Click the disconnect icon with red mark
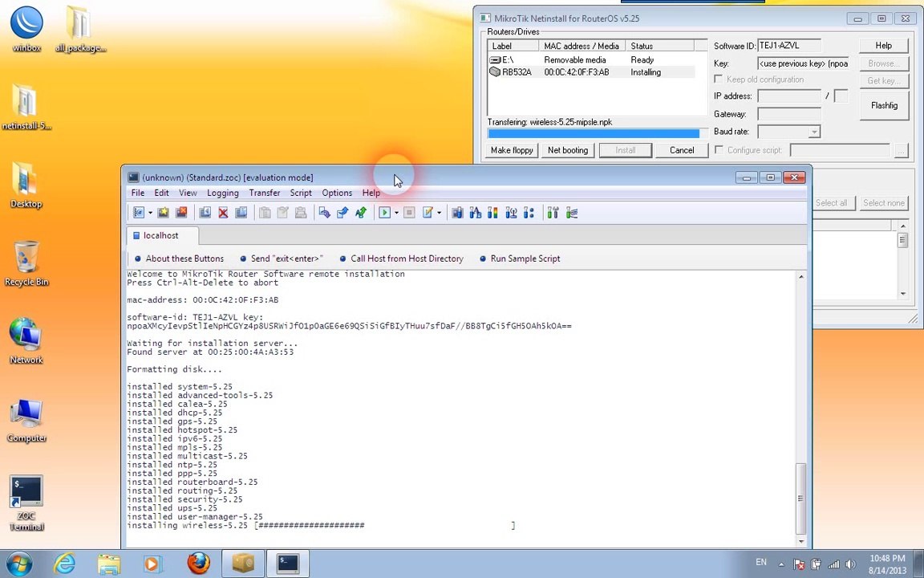Image resolution: width=924 pixels, height=578 pixels. coord(181,213)
